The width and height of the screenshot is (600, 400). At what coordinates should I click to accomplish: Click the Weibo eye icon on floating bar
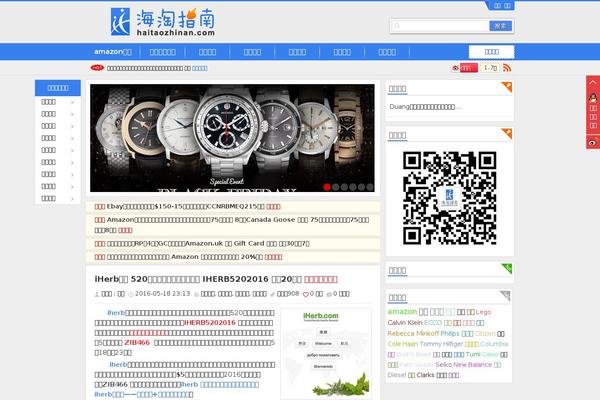coord(593,142)
